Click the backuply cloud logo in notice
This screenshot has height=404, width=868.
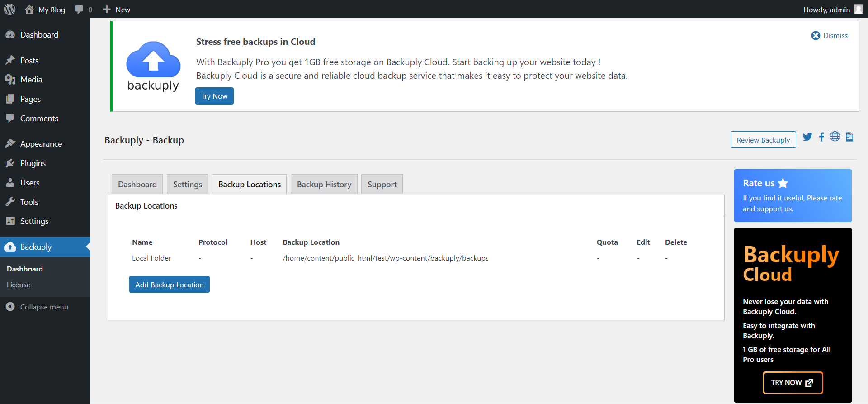point(153,66)
